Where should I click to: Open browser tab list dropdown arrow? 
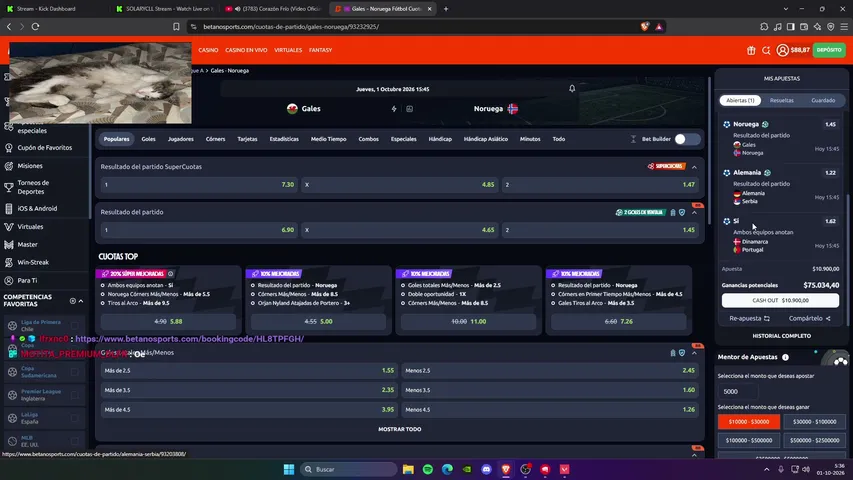tap(785, 9)
